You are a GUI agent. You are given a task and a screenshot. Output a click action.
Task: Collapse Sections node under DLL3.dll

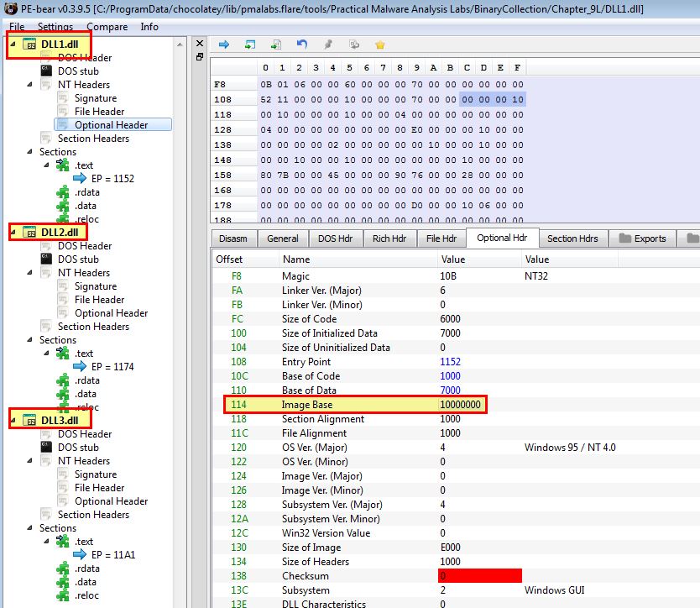[29, 527]
